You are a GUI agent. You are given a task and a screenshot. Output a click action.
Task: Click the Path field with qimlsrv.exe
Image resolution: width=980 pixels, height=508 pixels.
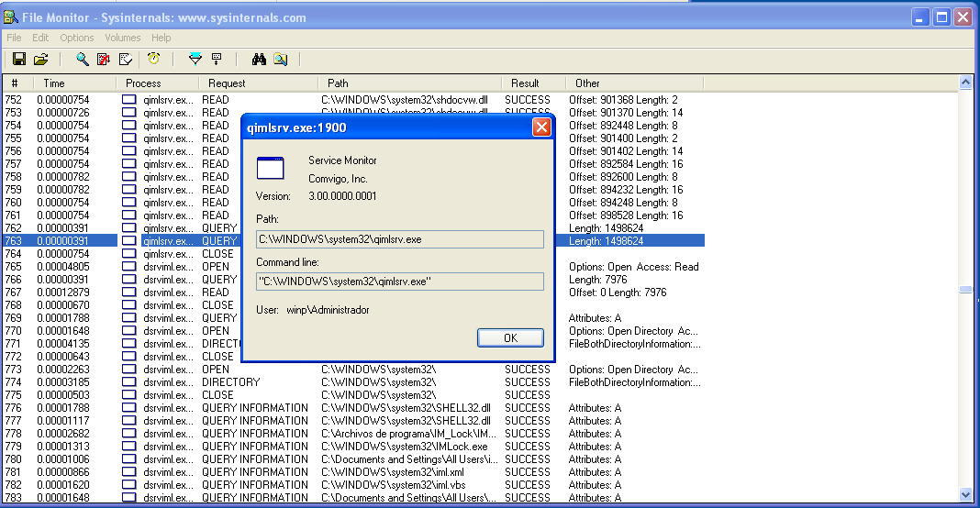coord(400,239)
